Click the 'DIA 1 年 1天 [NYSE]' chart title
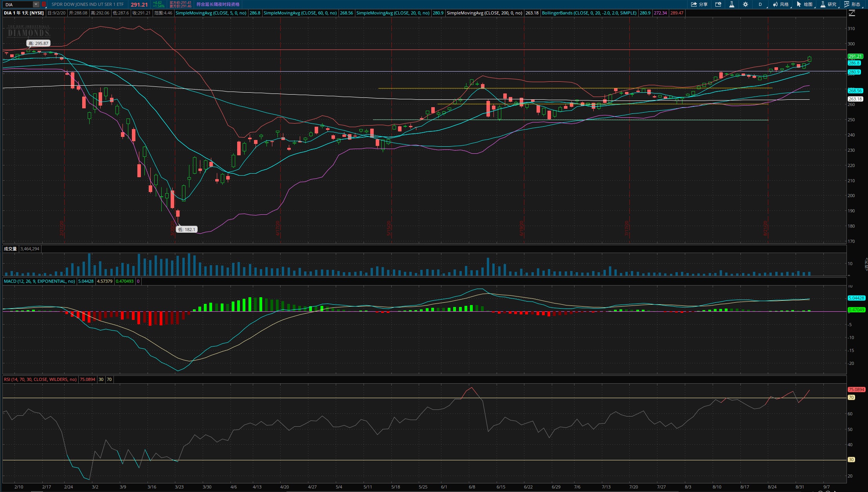Image resolution: width=868 pixels, height=492 pixels. click(24, 13)
